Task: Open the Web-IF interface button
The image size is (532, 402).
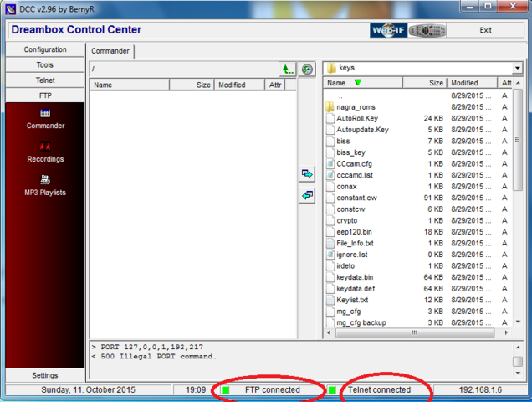Action: click(x=388, y=31)
